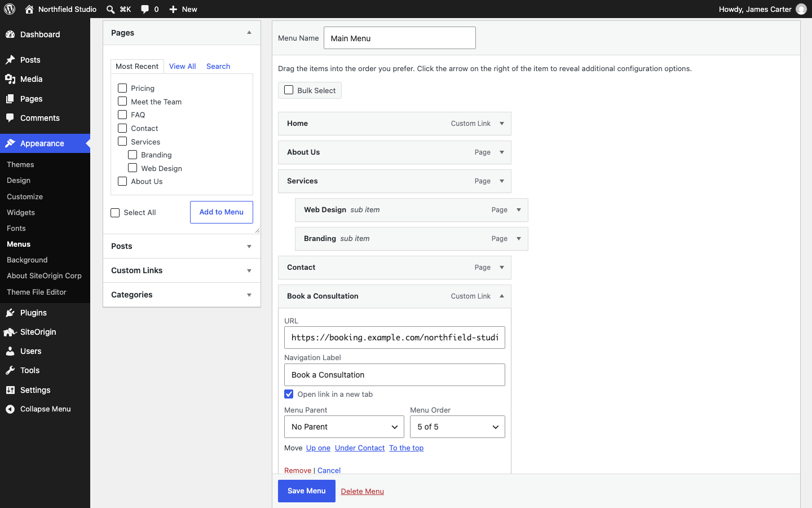Click the Save Menu button
The image size is (812, 508).
click(x=307, y=491)
